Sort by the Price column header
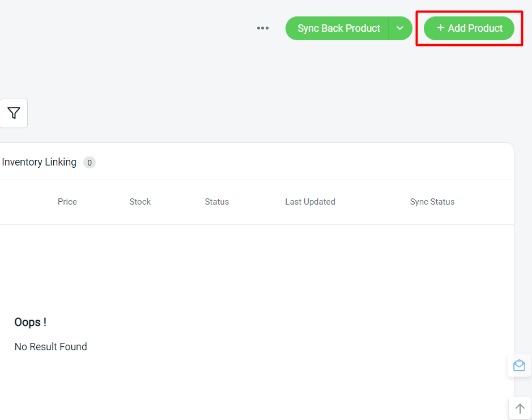This screenshot has width=532, height=420. [67, 202]
